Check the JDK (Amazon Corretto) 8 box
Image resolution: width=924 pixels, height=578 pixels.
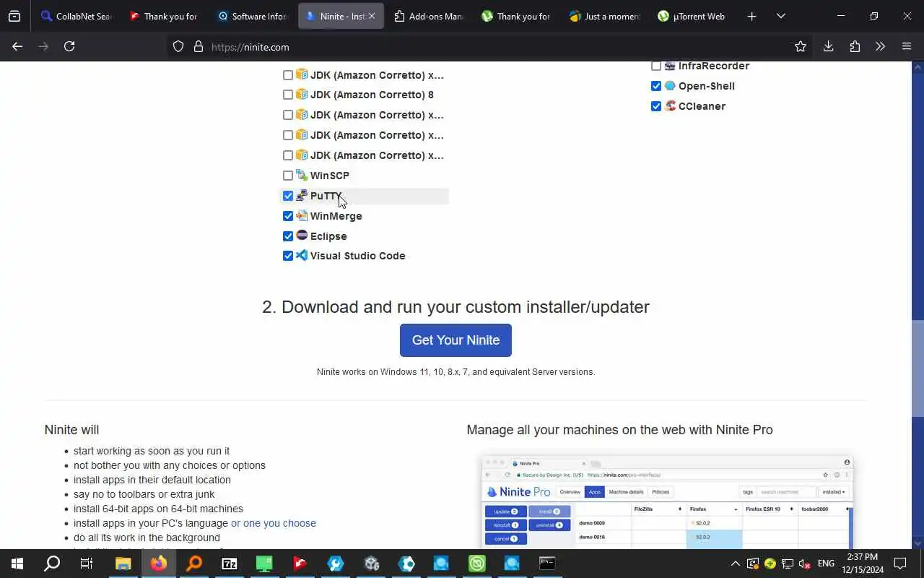[288, 95]
